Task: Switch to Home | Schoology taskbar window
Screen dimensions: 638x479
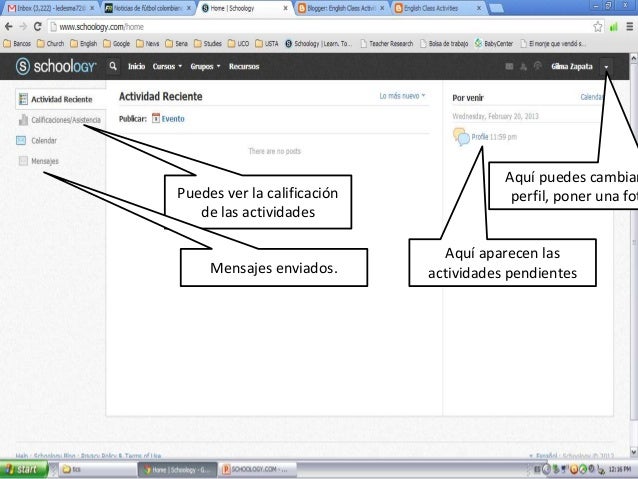Action: click(177, 470)
